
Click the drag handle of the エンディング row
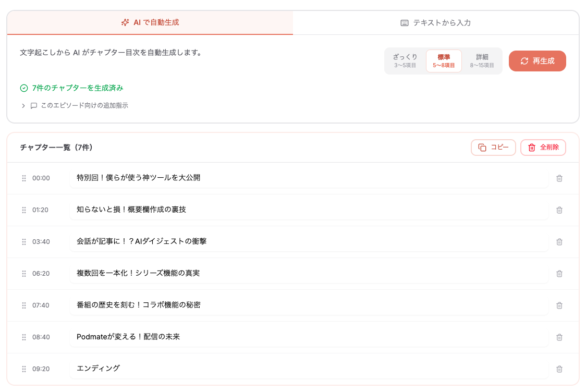click(24, 369)
